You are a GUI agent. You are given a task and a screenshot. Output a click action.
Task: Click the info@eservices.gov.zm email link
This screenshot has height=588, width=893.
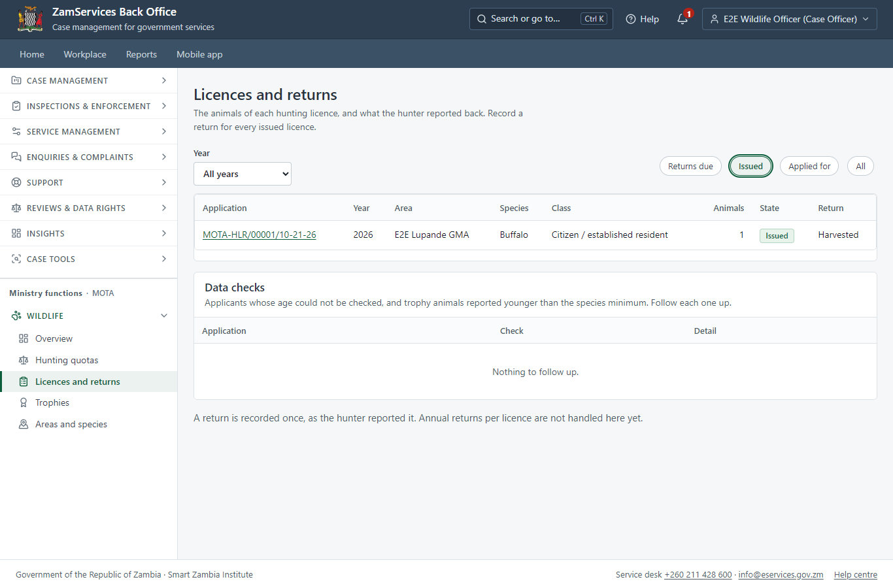[x=781, y=575]
